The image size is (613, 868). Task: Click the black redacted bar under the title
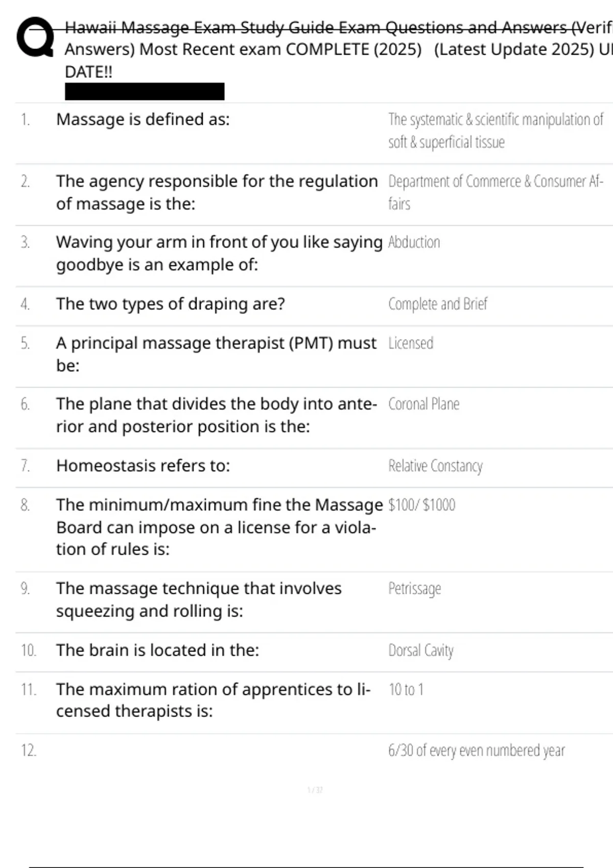145,91
